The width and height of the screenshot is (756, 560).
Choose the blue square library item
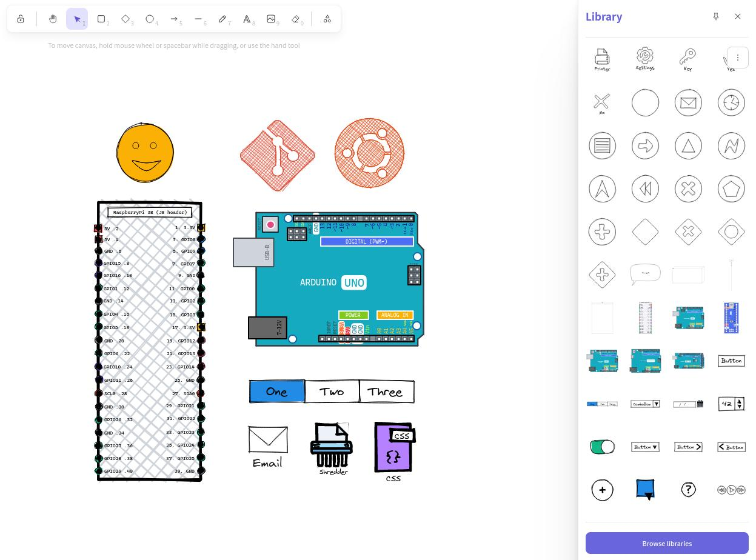[x=645, y=490]
